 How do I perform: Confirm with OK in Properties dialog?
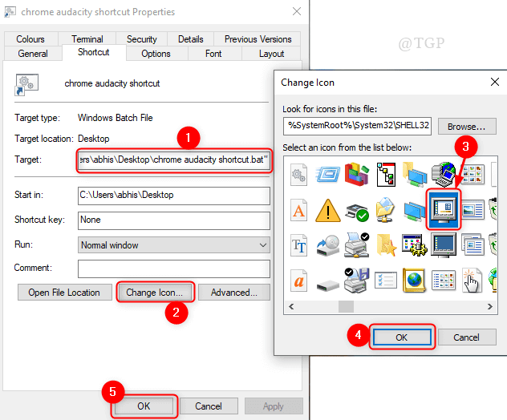[x=144, y=406]
